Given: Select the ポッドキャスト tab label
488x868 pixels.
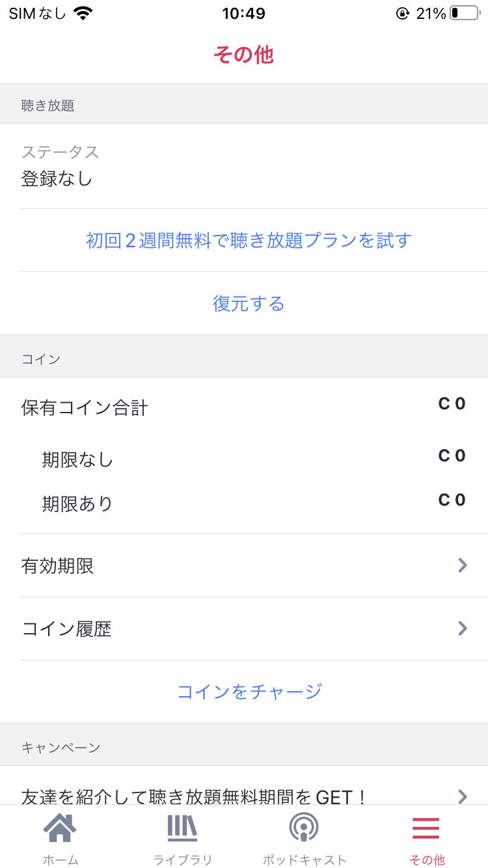Looking at the screenshot, I should click(305, 860).
